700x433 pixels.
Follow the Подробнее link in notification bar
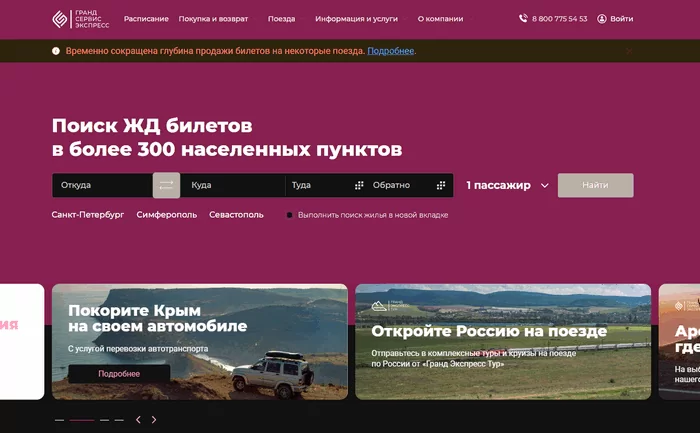click(x=390, y=51)
